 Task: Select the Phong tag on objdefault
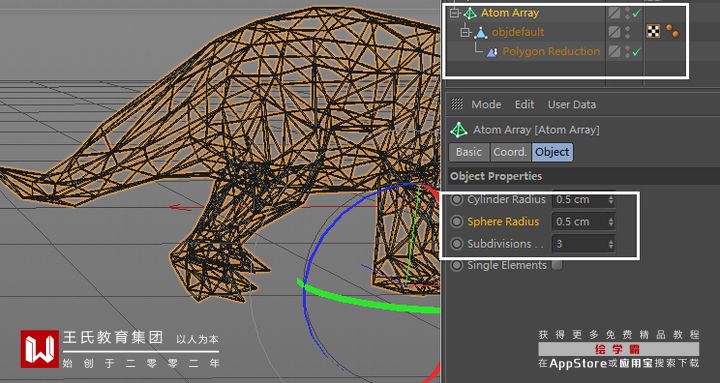pyautogui.click(x=673, y=32)
